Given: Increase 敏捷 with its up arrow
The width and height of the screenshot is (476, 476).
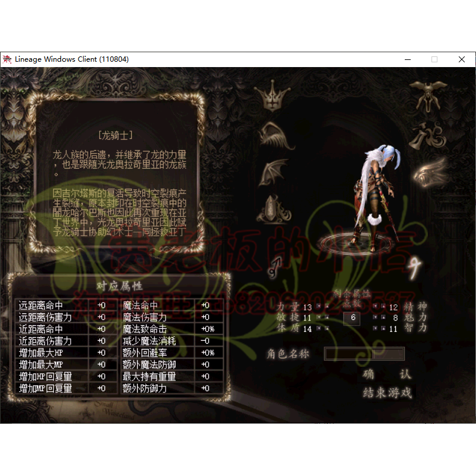Looking at the screenshot, I should click(326, 317).
